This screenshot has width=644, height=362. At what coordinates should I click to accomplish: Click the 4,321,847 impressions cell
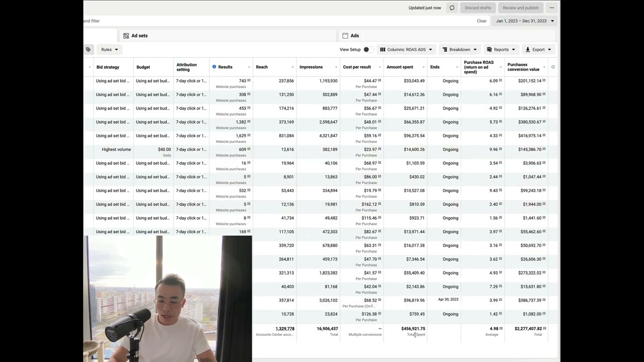pyautogui.click(x=329, y=135)
